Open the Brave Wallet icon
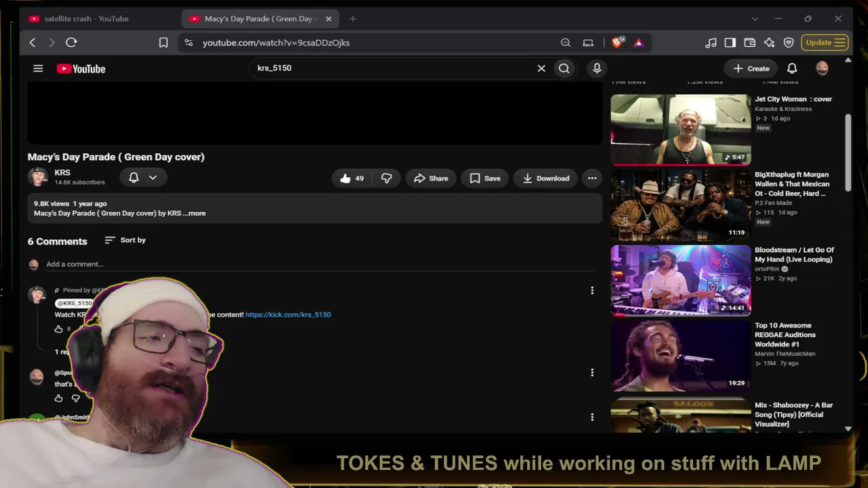This screenshot has height=488, width=868. tap(750, 43)
